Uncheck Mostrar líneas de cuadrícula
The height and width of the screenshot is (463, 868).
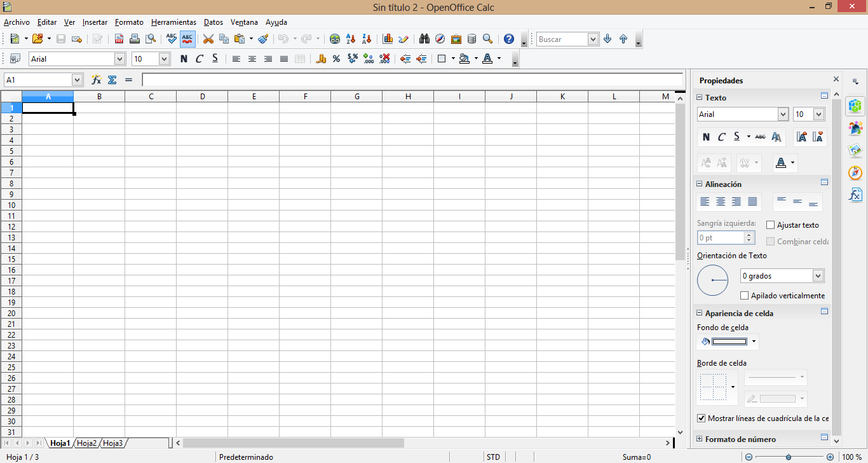pyautogui.click(x=702, y=418)
